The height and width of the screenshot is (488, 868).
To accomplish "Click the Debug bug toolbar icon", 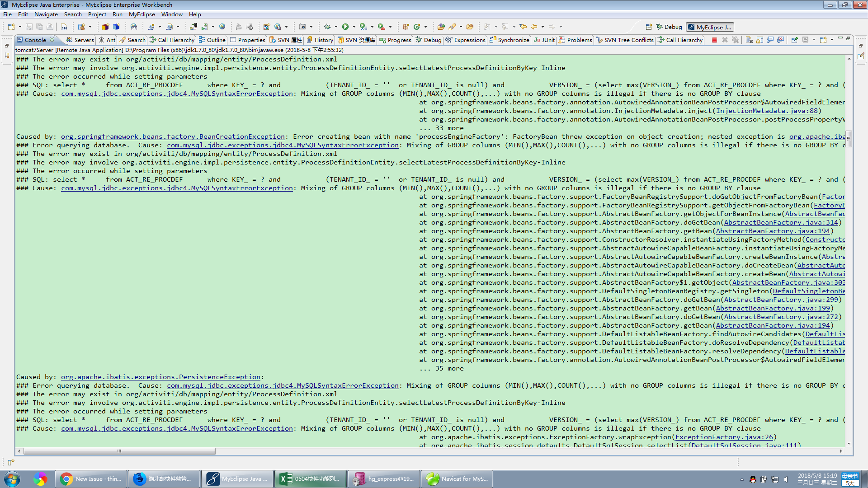I will click(x=328, y=27).
